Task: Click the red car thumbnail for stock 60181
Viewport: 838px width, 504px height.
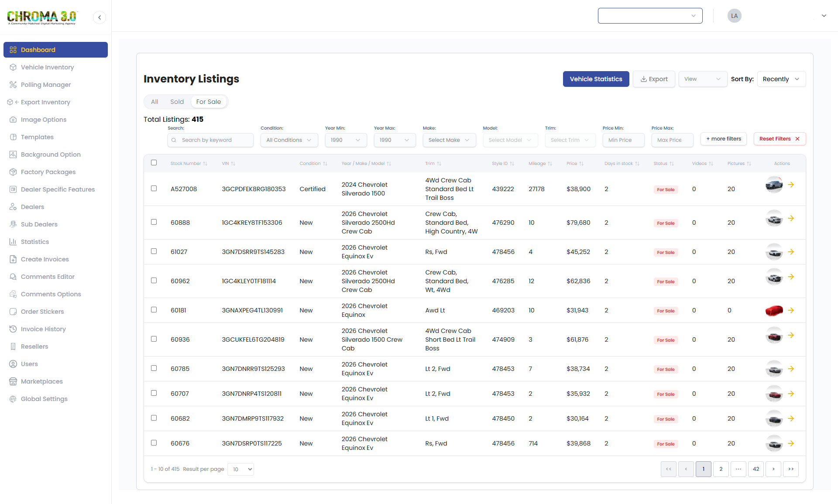Action: pyautogui.click(x=774, y=310)
